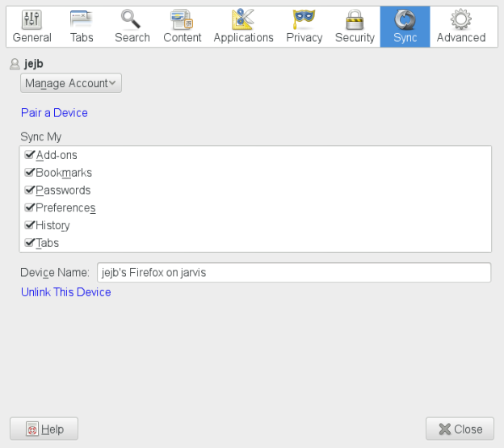Open the Search magnifier icon

[132, 19]
